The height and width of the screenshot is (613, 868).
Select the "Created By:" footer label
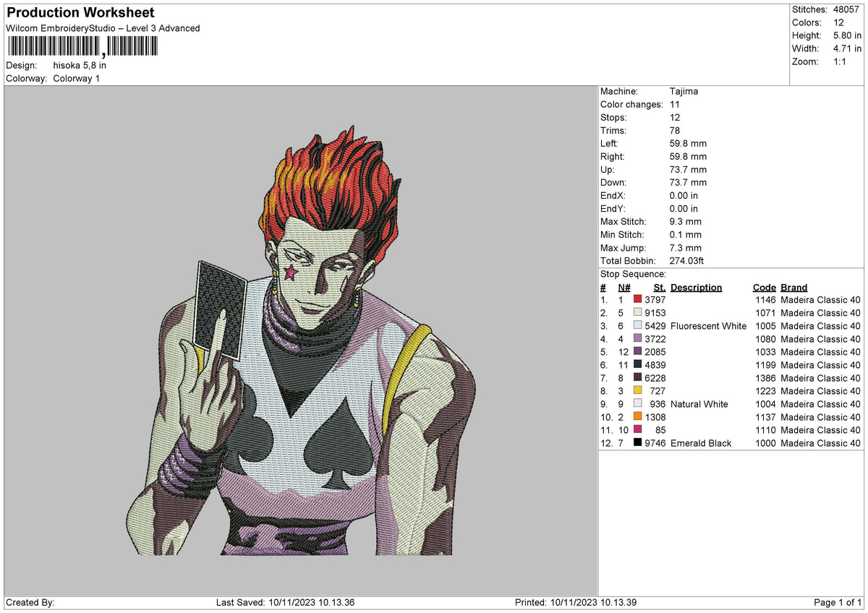[x=30, y=602]
